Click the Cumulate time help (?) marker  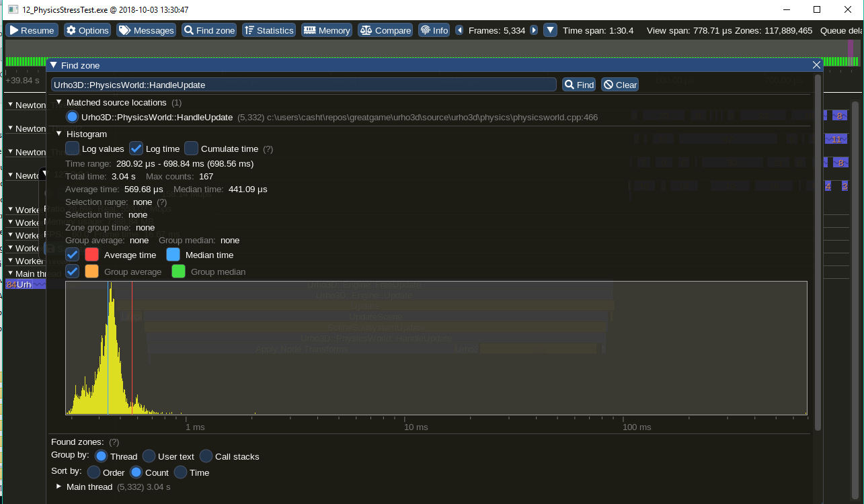click(268, 149)
